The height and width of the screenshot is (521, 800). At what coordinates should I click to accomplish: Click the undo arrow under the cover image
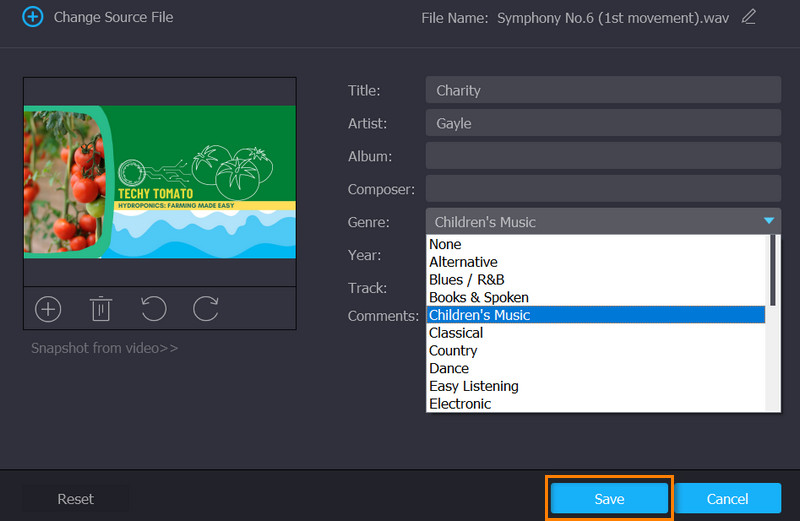click(x=153, y=309)
